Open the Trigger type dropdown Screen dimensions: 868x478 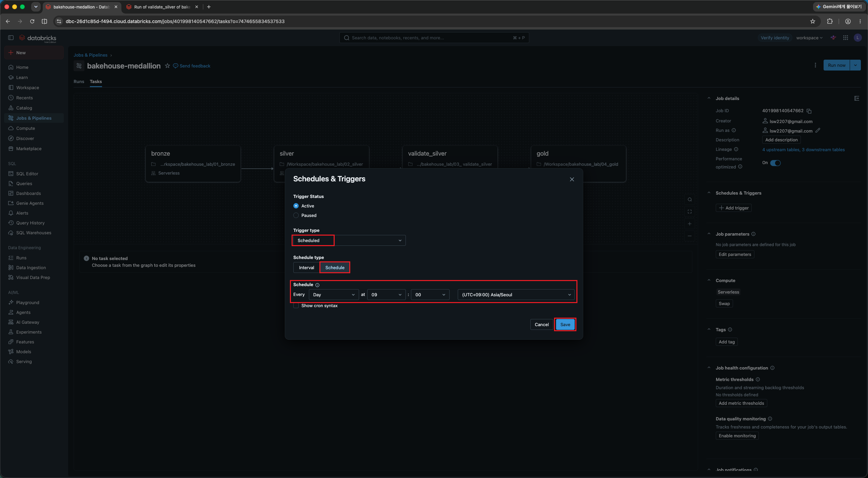(349, 240)
